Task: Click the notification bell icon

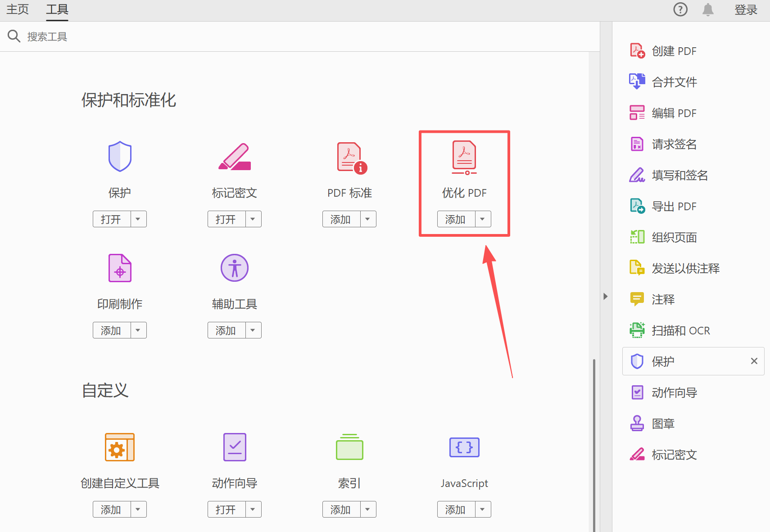Action: coord(707,9)
